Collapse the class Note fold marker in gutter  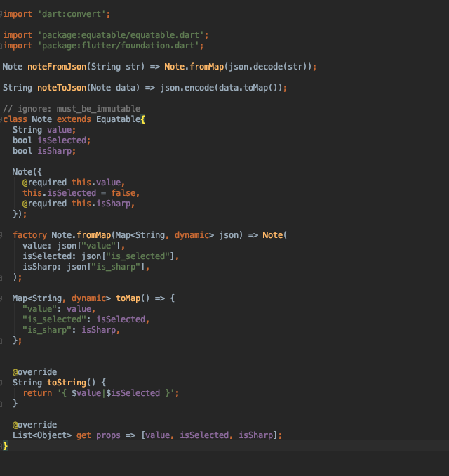[1, 119]
